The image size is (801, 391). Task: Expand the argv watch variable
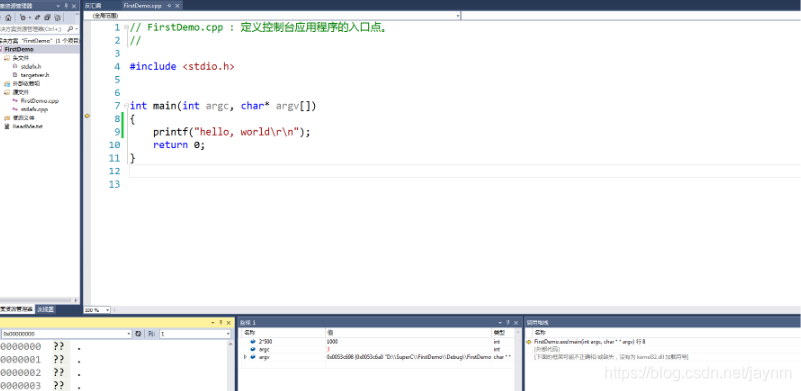245,357
